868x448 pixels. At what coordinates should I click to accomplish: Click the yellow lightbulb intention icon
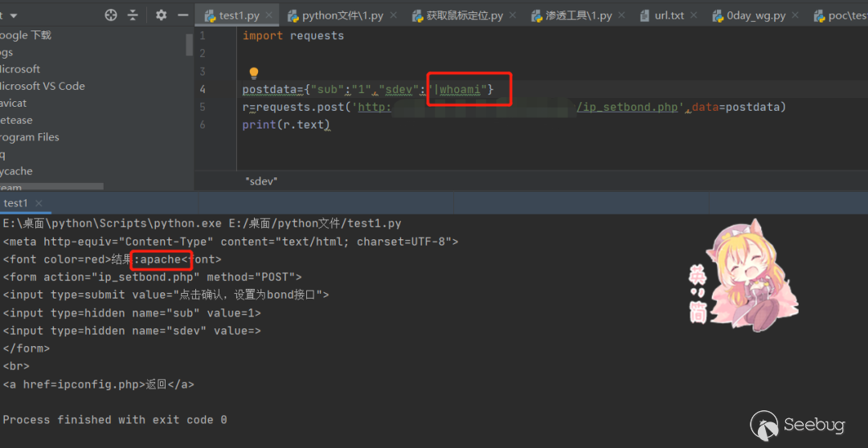pyautogui.click(x=254, y=73)
